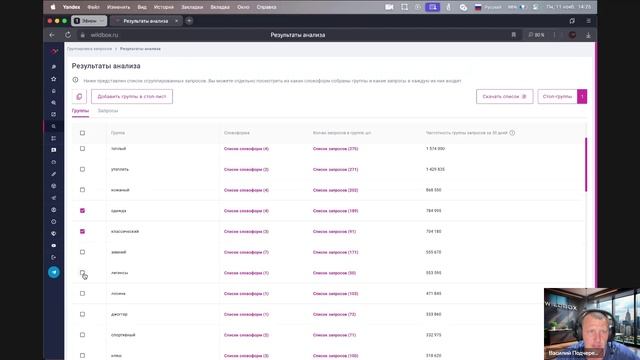Click the profile avatar in browser toolbar

[573, 35]
